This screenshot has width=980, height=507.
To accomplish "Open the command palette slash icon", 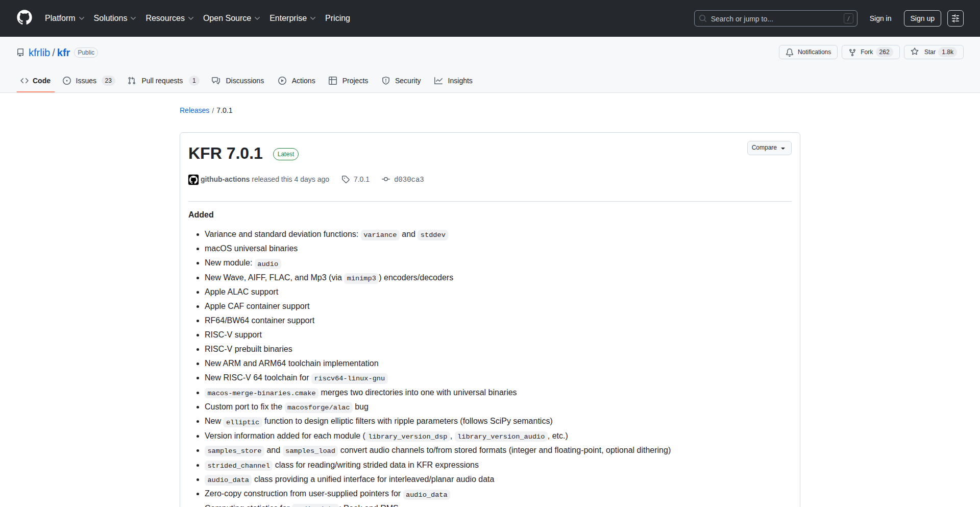I will tap(848, 18).
